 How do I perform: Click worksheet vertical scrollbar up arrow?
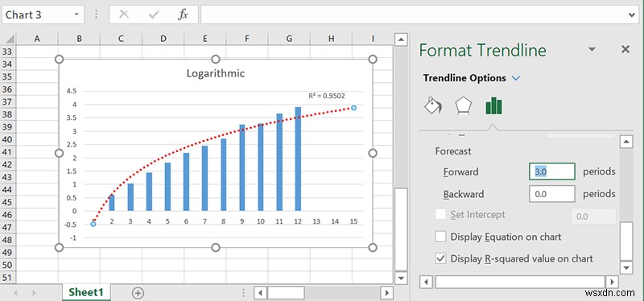401,39
